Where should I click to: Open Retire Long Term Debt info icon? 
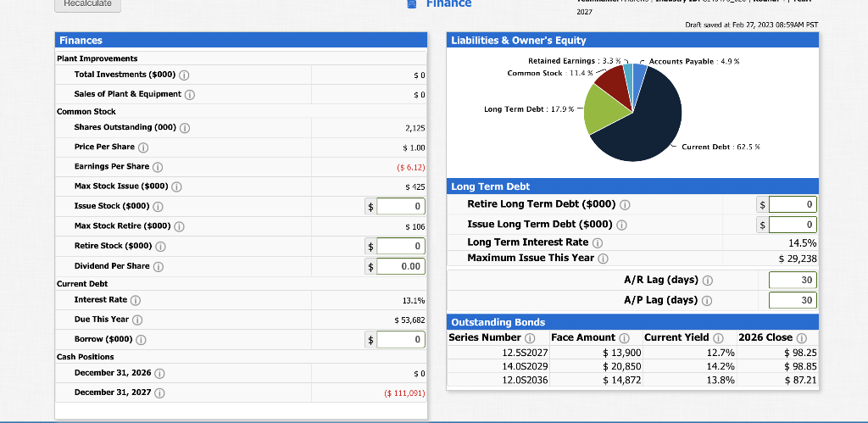[x=625, y=205]
